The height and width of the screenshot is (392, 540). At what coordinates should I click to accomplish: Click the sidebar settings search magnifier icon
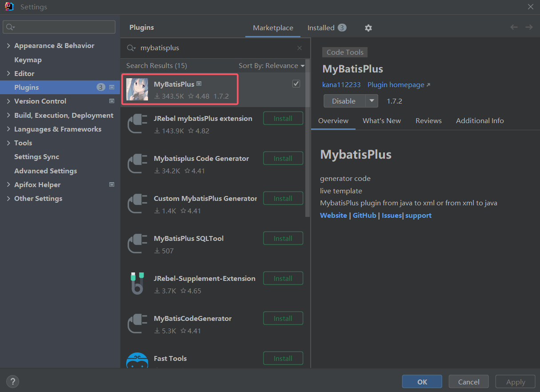click(x=10, y=27)
